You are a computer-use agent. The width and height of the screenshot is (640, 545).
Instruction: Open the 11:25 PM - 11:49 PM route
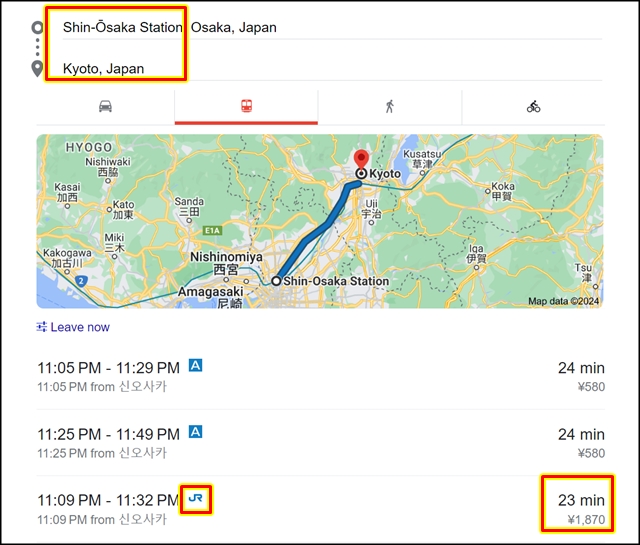(x=320, y=443)
